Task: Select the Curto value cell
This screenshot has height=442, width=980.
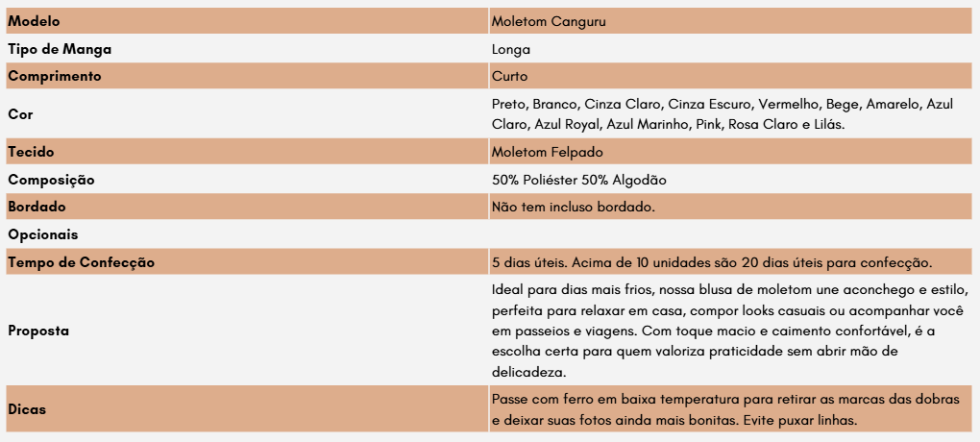Action: click(730, 76)
